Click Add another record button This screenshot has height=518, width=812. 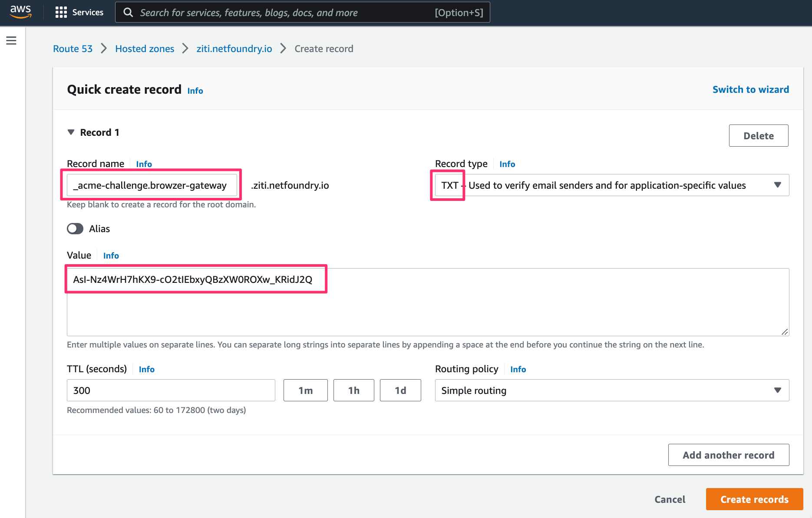coord(728,455)
